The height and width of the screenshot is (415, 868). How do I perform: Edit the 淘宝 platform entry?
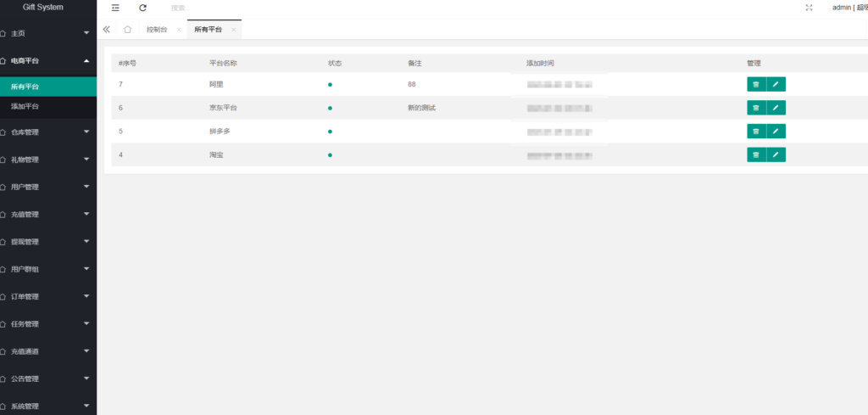click(x=776, y=154)
